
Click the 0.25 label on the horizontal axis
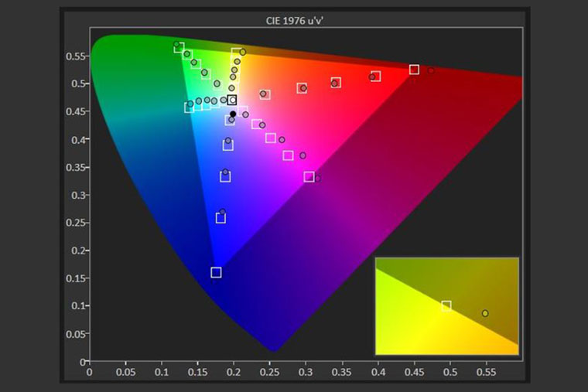tap(270, 372)
